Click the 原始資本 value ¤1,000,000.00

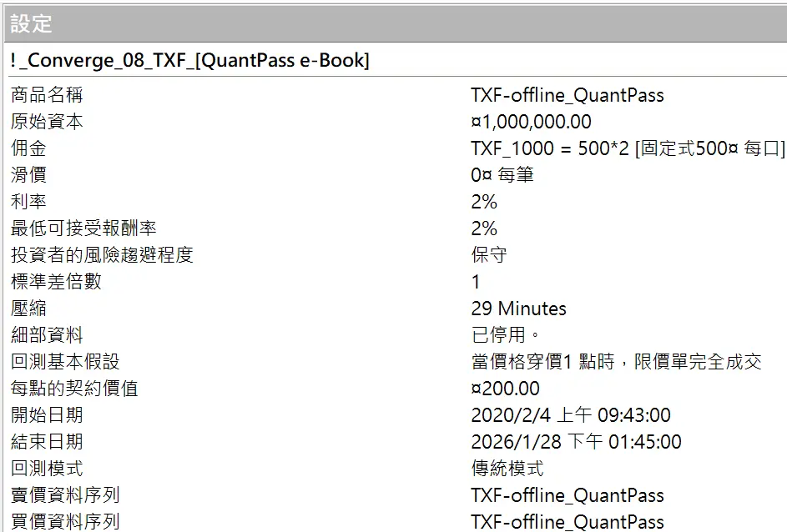coord(531,122)
